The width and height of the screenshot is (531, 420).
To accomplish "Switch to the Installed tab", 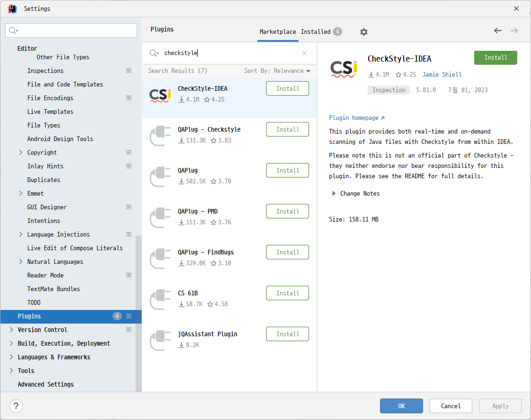I will coord(321,32).
